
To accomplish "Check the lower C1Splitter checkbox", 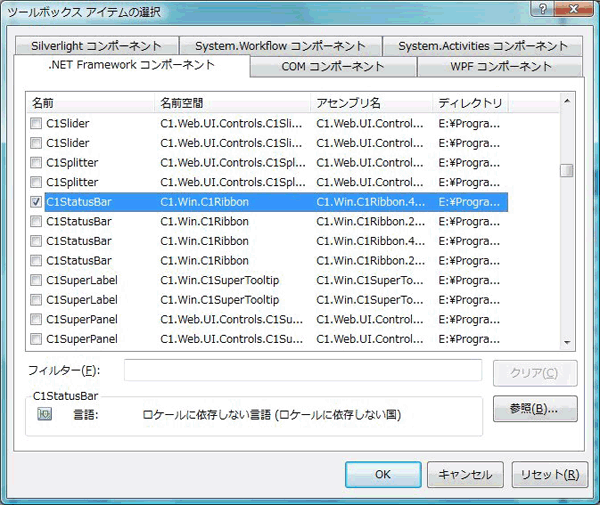I will tap(36, 182).
